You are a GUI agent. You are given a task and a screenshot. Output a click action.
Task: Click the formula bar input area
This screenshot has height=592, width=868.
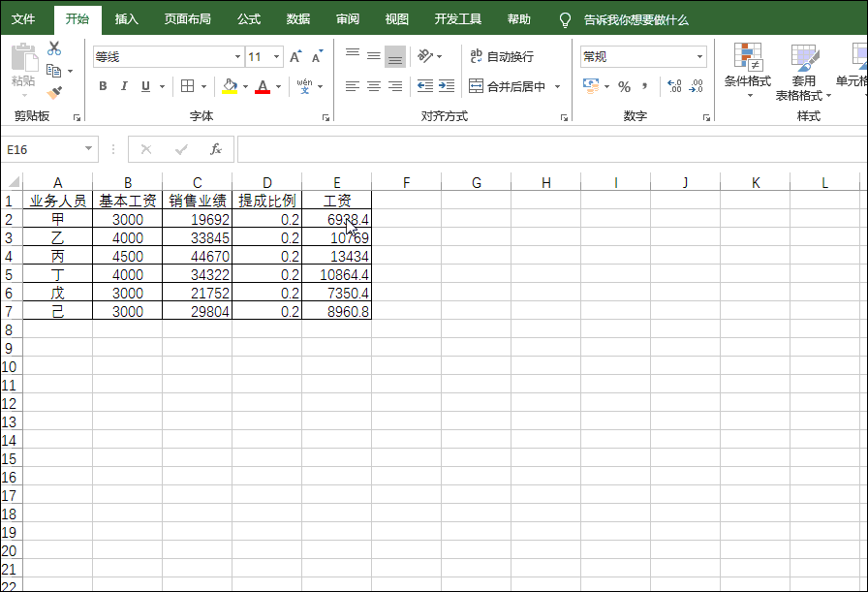coord(552,149)
